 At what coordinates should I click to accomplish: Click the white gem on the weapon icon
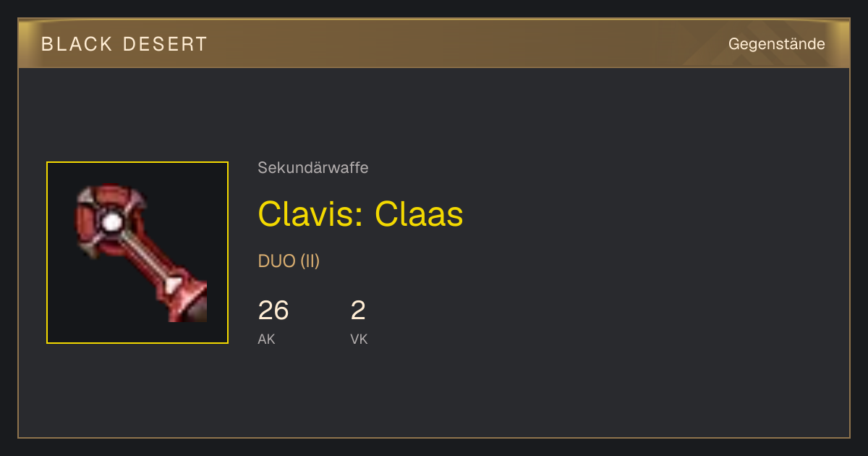(111, 222)
